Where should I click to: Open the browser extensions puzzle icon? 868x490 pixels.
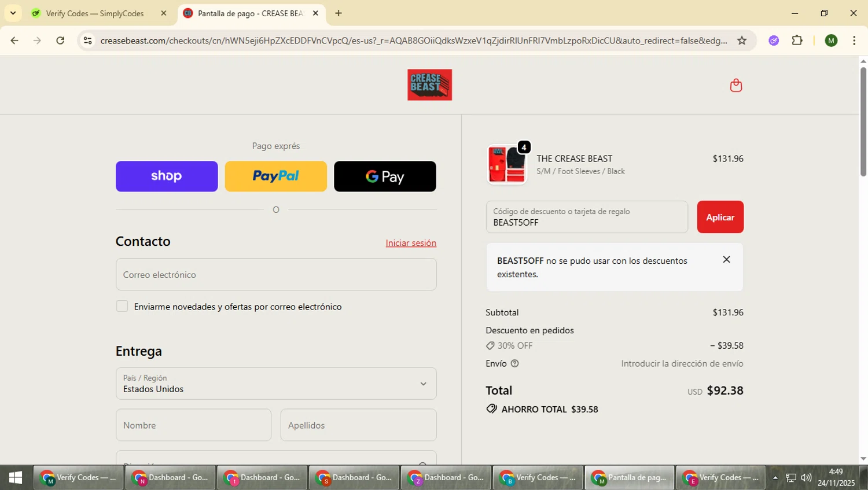pyautogui.click(x=797, y=40)
